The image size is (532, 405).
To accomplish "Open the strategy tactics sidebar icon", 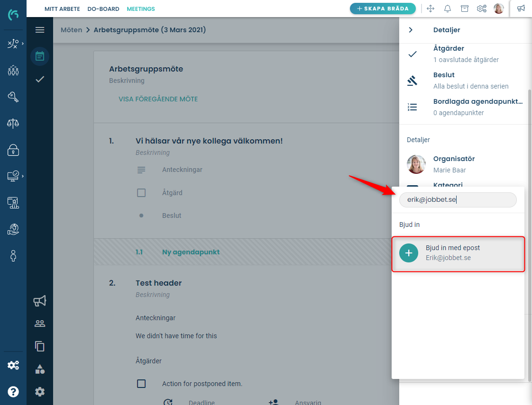I will point(13,44).
